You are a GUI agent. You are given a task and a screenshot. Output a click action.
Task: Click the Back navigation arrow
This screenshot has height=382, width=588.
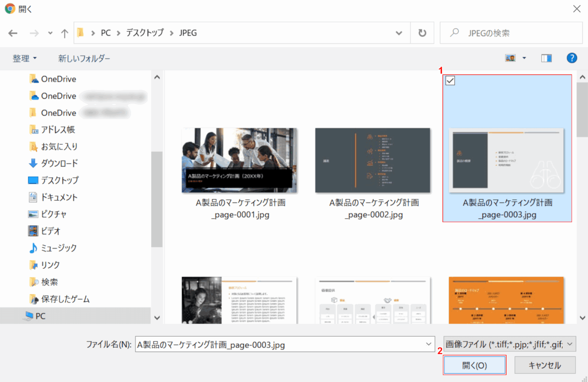[13, 33]
